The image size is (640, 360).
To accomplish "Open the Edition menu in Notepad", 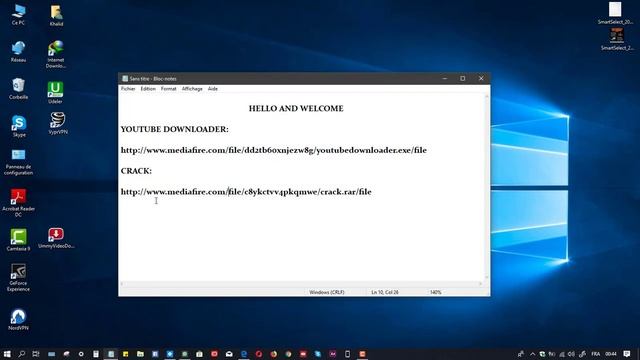I will (148, 89).
